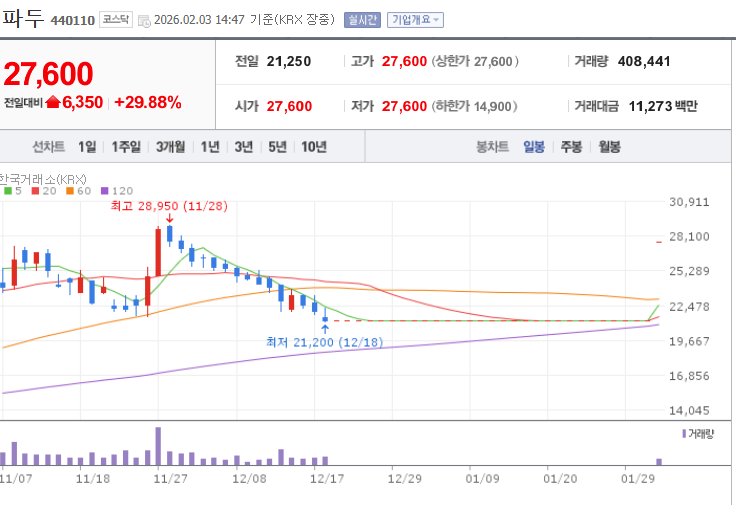Switch to 월봉 monthly candle chart
This screenshot has height=505, width=736.
pos(609,147)
